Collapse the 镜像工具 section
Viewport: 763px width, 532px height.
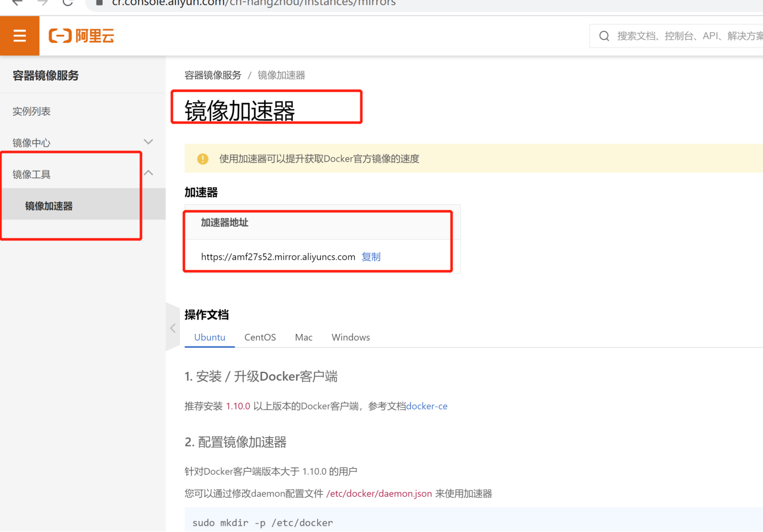pyautogui.click(x=148, y=172)
